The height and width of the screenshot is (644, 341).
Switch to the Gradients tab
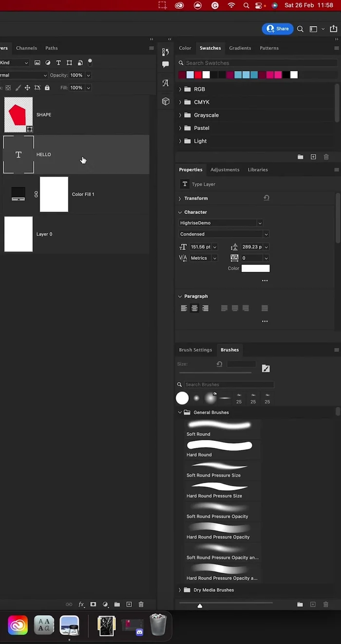pos(240,48)
